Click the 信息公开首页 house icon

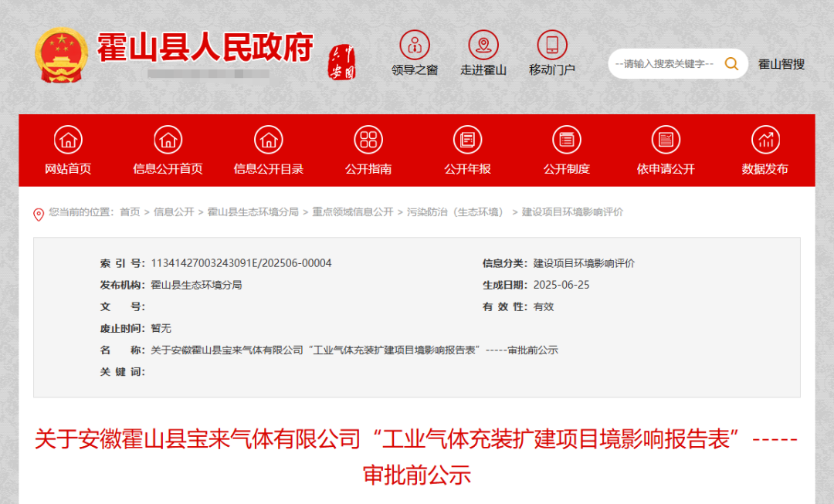[x=168, y=140]
